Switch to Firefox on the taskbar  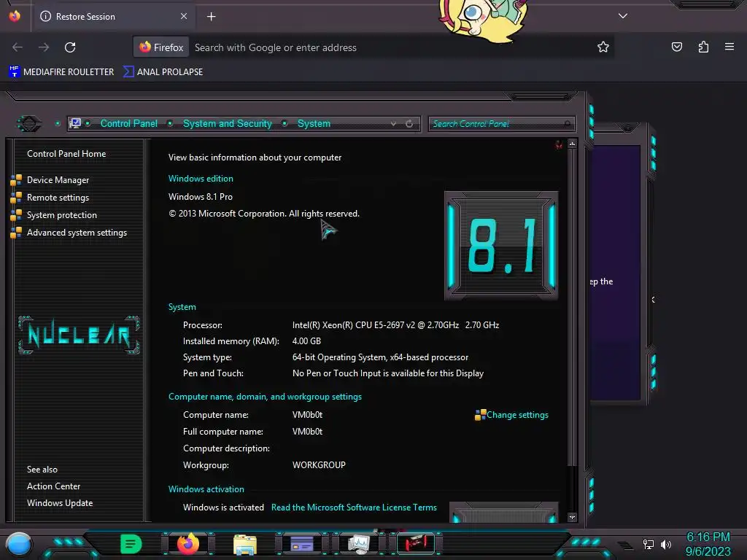point(187,544)
